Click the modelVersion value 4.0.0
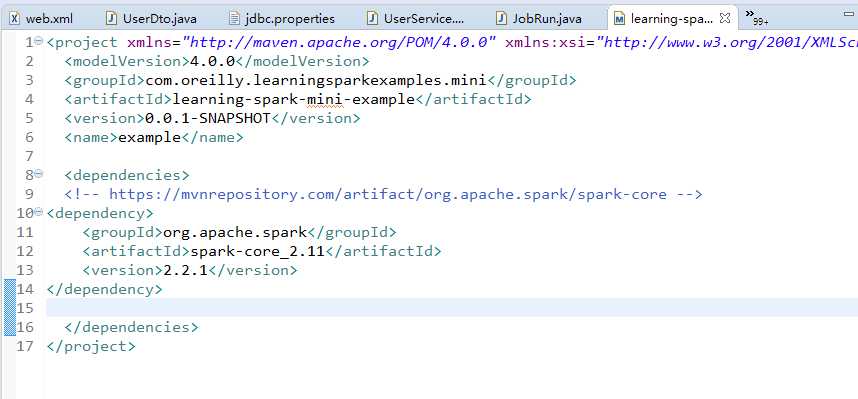 coord(212,61)
